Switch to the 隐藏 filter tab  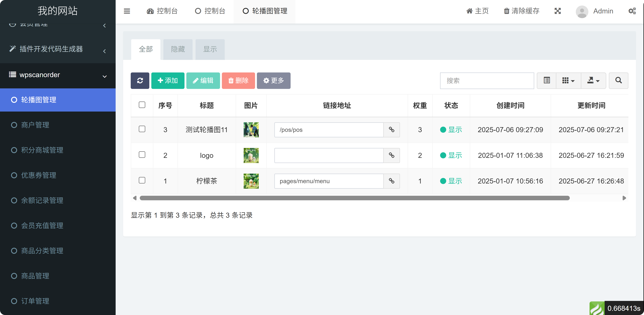[x=178, y=49]
